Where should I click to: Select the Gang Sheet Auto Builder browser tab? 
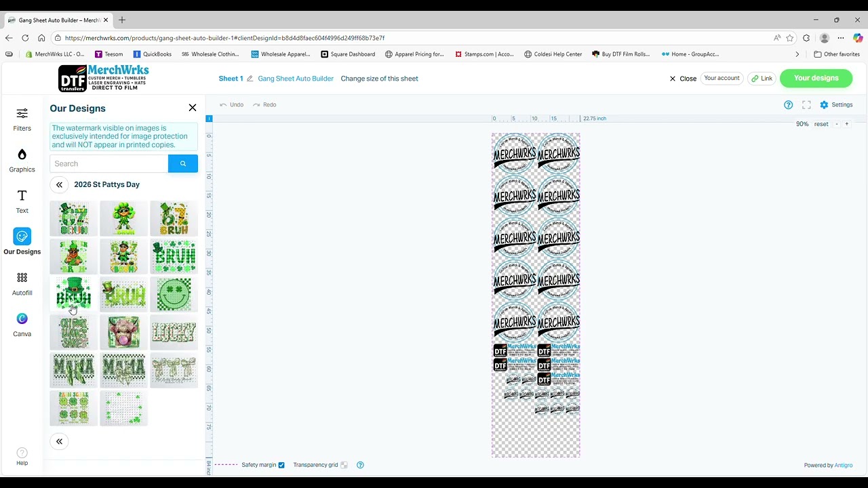(x=58, y=20)
